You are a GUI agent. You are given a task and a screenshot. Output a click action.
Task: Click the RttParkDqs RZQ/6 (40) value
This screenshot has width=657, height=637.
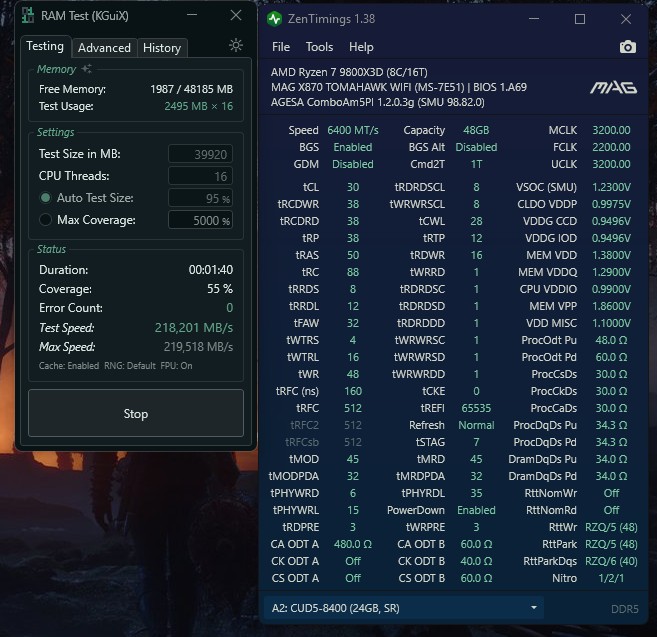[611, 561]
